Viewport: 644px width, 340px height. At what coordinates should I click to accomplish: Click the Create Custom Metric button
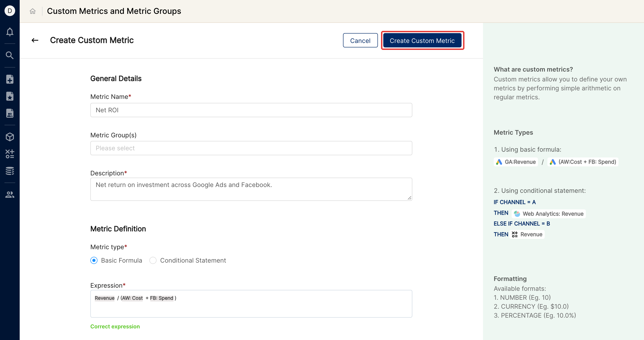coord(422,40)
